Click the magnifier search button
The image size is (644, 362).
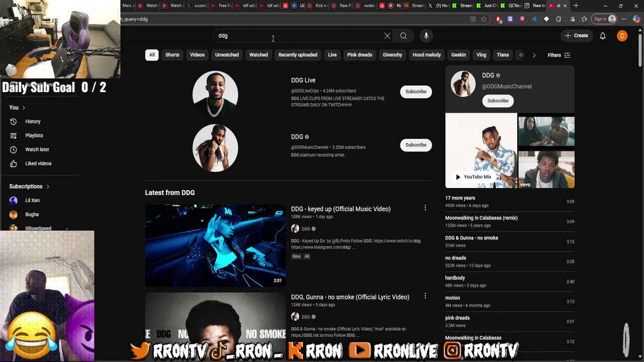404,36
